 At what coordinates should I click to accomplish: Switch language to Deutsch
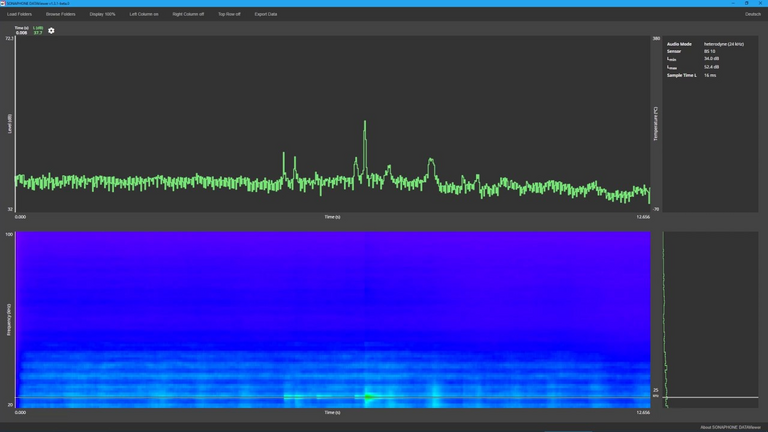752,14
